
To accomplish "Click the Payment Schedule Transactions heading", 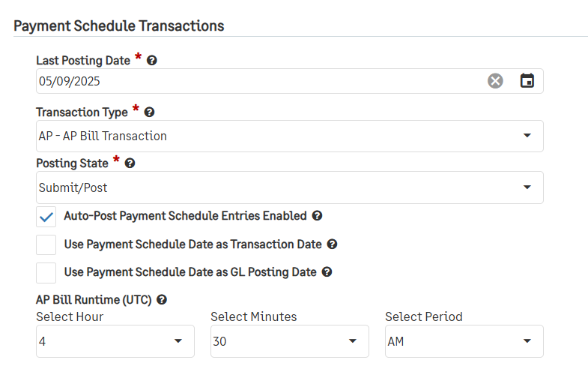I will (119, 26).
